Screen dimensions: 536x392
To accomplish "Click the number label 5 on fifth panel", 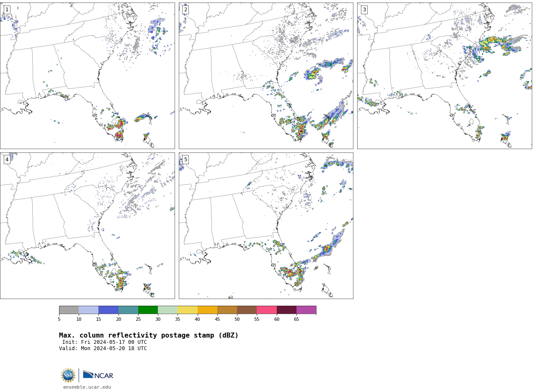I will pyautogui.click(x=186, y=160).
